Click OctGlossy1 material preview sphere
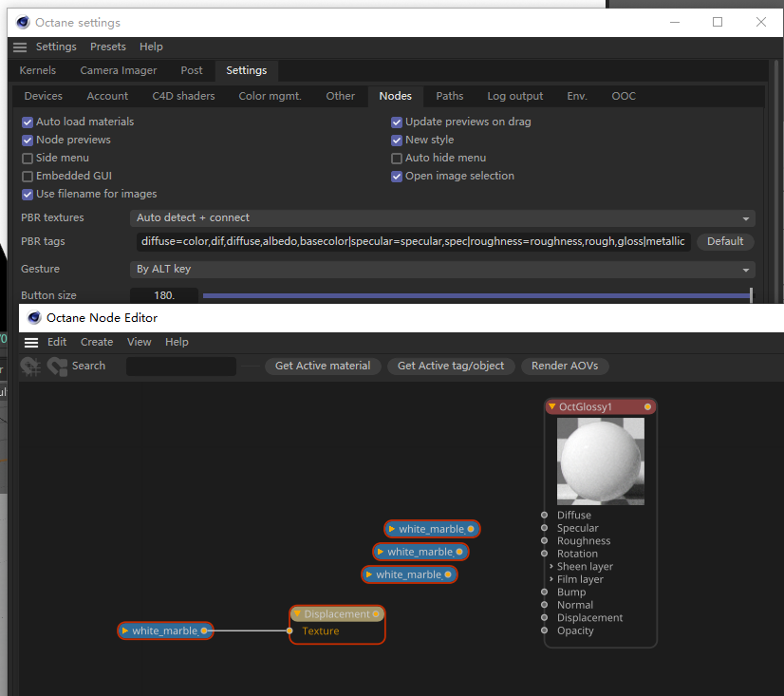784x696 pixels. click(601, 461)
